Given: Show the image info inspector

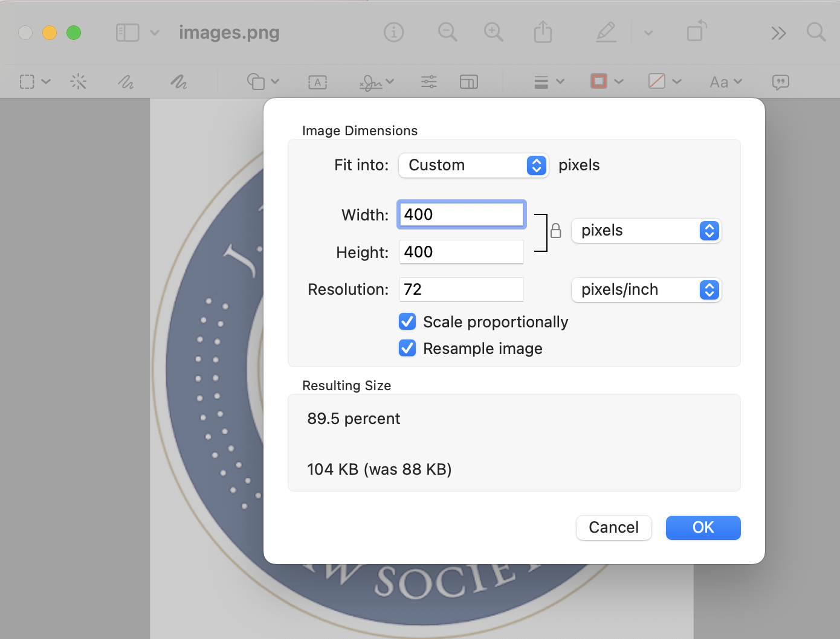Looking at the screenshot, I should pos(394,32).
